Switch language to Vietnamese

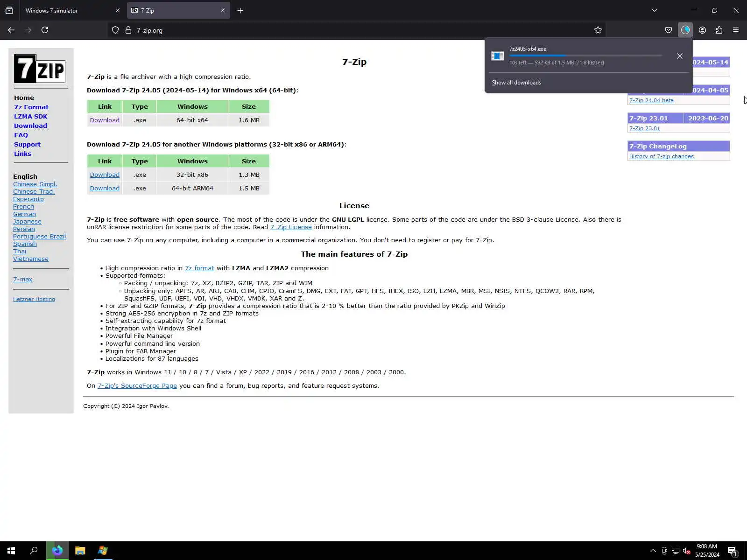[x=31, y=259]
